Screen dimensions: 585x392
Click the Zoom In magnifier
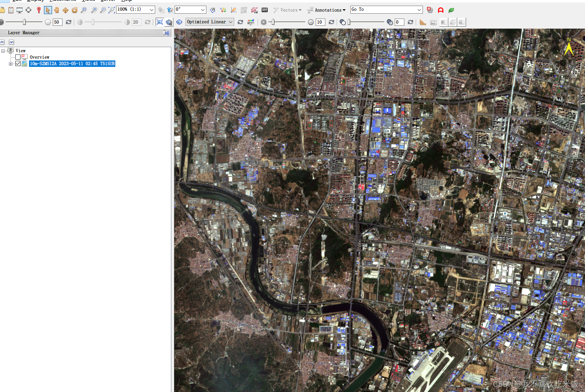(94, 10)
